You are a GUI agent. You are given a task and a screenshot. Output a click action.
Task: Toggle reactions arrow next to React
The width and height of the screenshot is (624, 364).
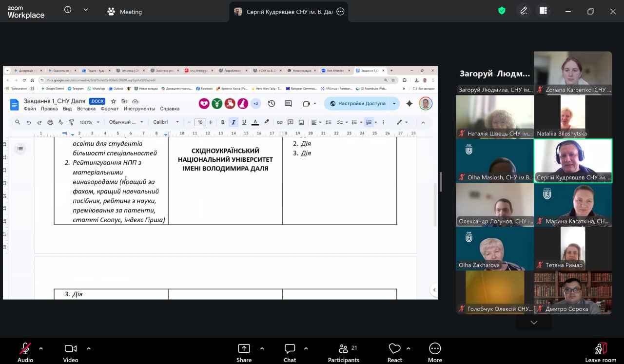(x=409, y=348)
